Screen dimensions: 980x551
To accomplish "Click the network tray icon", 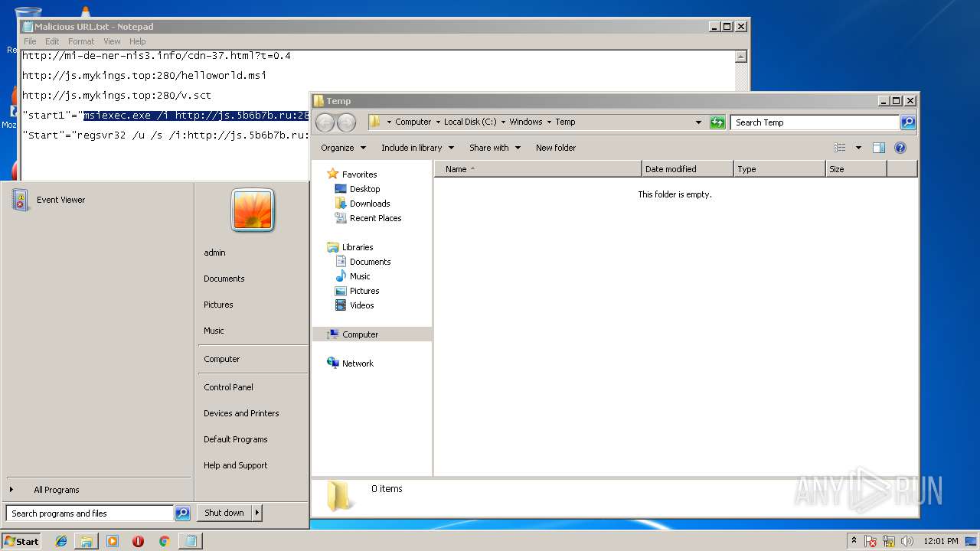I will coord(889,541).
